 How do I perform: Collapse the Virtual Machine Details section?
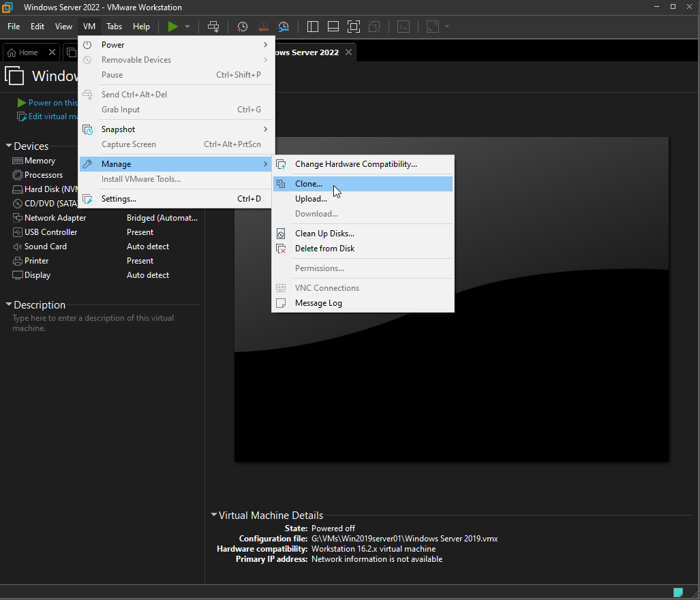214,515
